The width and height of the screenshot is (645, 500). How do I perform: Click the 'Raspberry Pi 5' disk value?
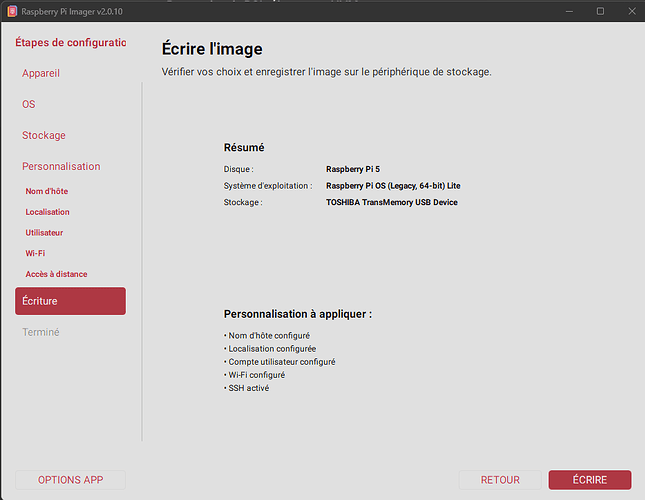353,169
